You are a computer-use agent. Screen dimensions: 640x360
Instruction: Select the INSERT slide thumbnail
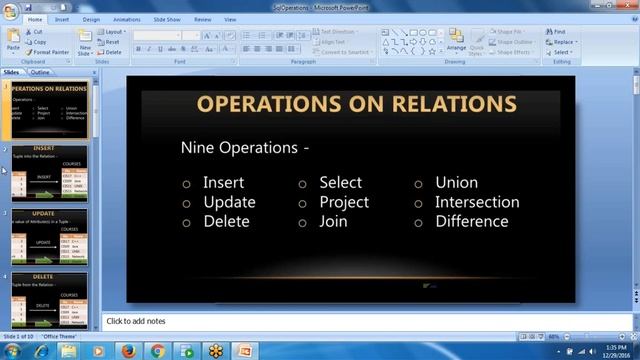49,173
